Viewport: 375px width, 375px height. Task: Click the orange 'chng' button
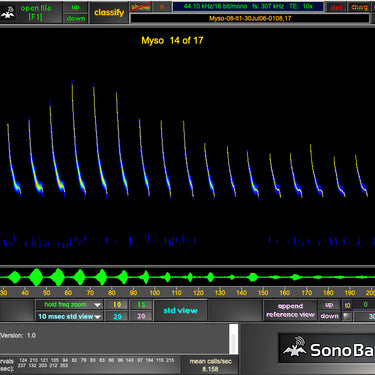coord(359,7)
